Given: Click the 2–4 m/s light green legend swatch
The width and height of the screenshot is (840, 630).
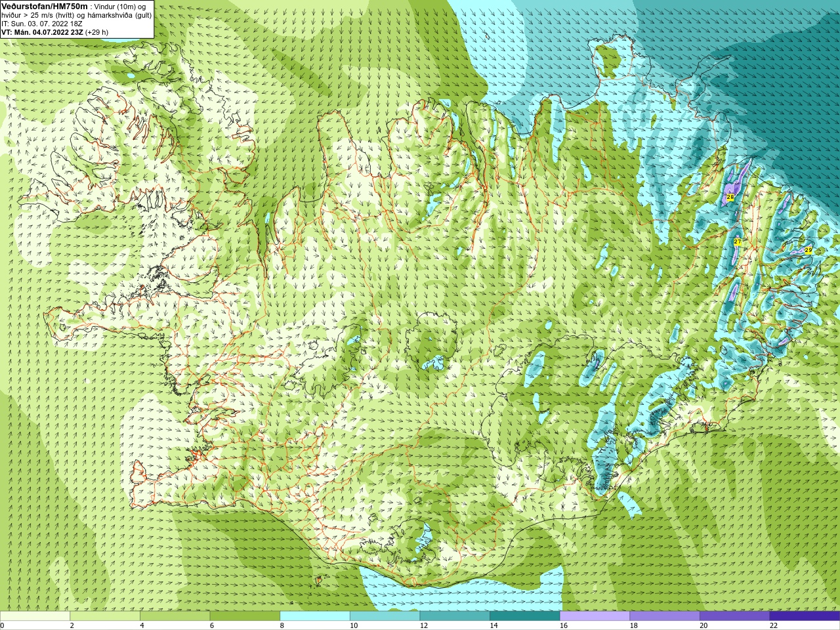Looking at the screenshot, I should point(105,616).
